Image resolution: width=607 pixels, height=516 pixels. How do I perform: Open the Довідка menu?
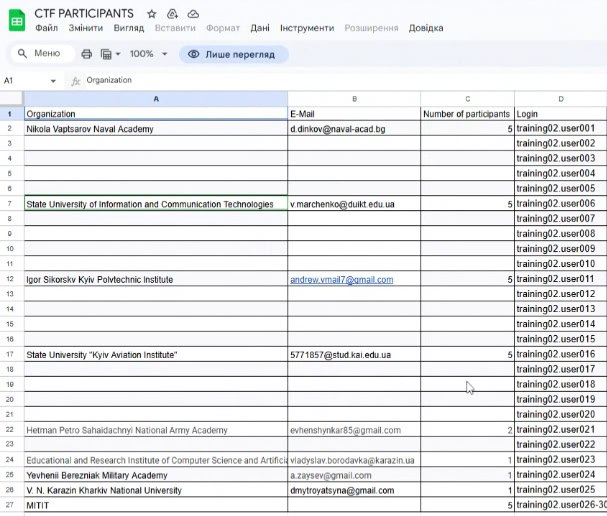[426, 28]
